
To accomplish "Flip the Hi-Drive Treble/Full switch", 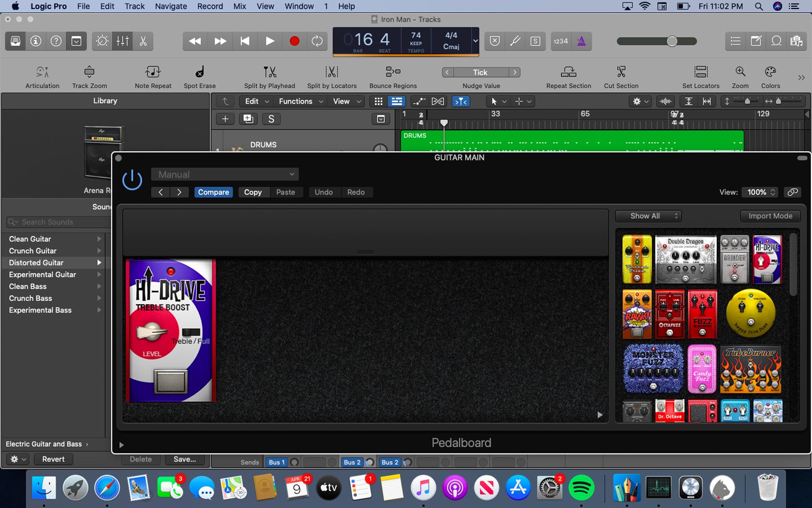I will click(191, 332).
